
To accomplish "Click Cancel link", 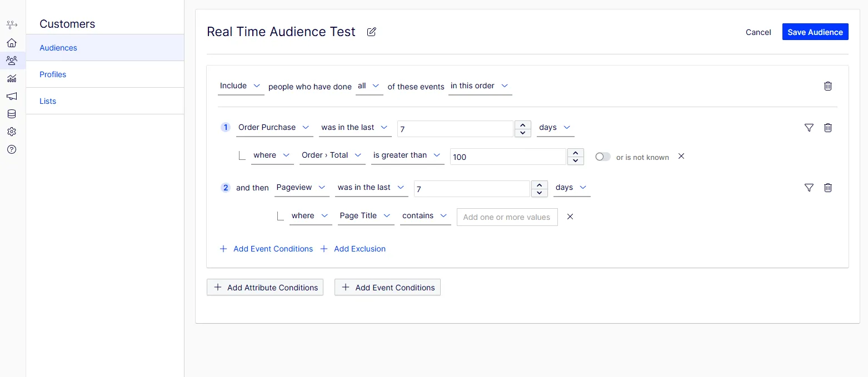I will coord(758,32).
